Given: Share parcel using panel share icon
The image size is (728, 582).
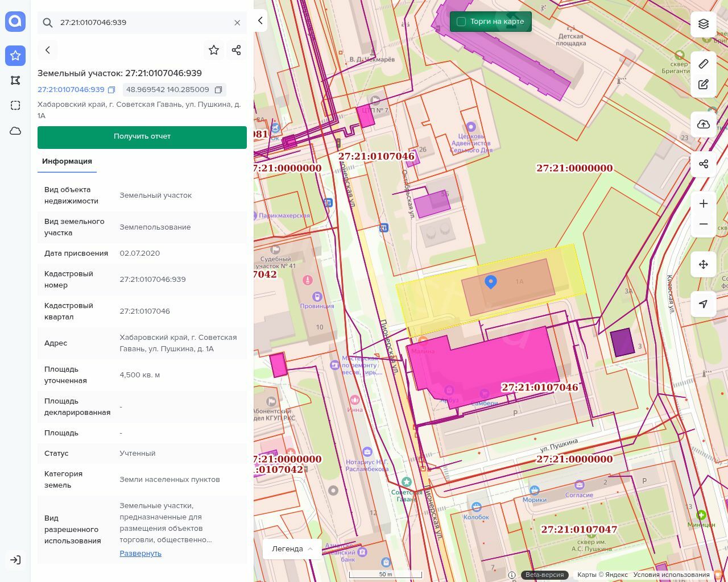Looking at the screenshot, I should (237, 50).
